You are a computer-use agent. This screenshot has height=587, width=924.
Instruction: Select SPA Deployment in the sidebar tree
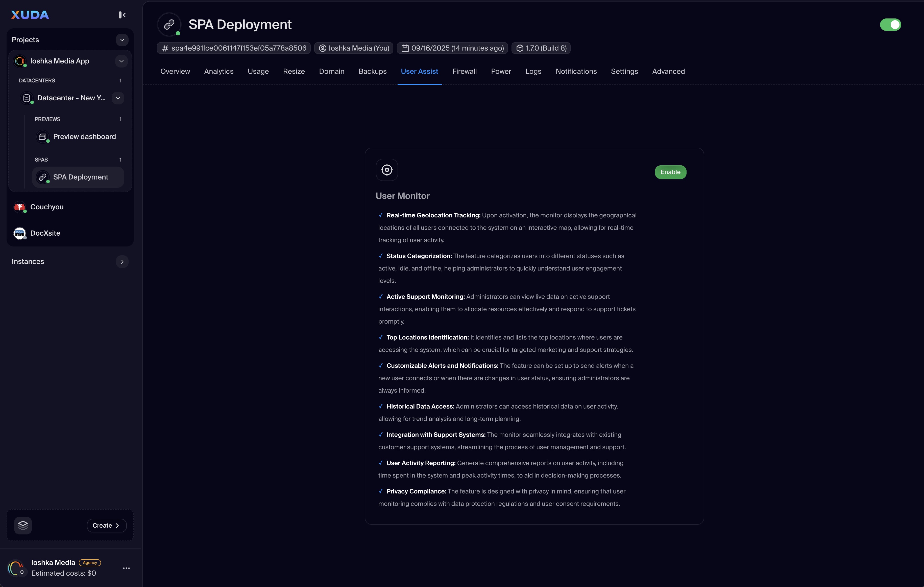point(80,177)
